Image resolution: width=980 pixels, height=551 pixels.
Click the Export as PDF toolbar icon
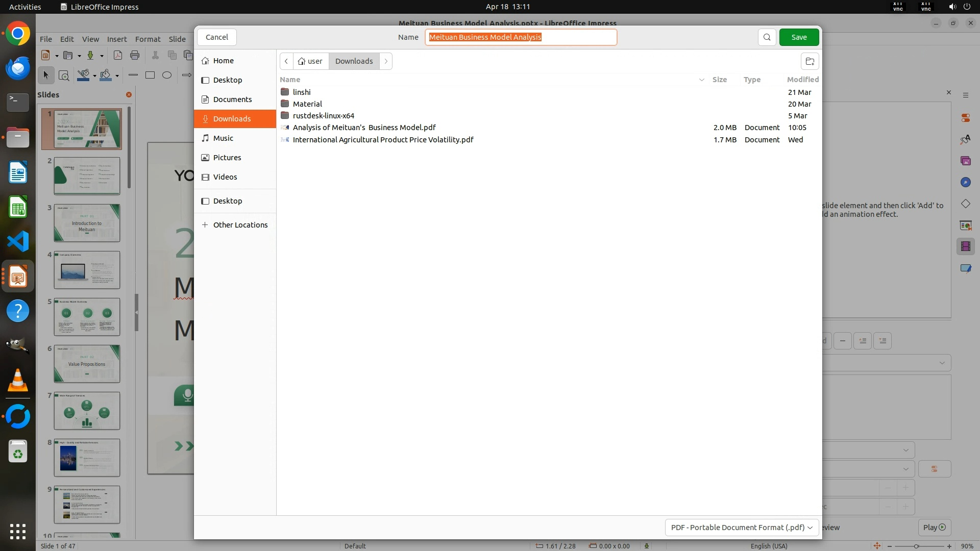click(x=118, y=56)
